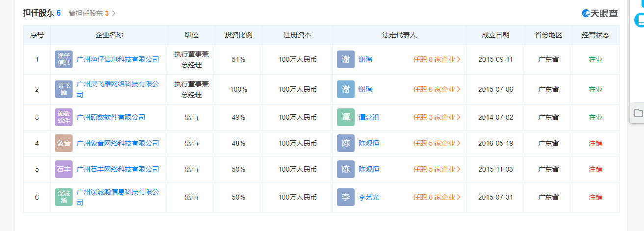This screenshot has width=644, height=231.
Task: Click the 灵飞雁 company logo icon
Action: (x=64, y=89)
